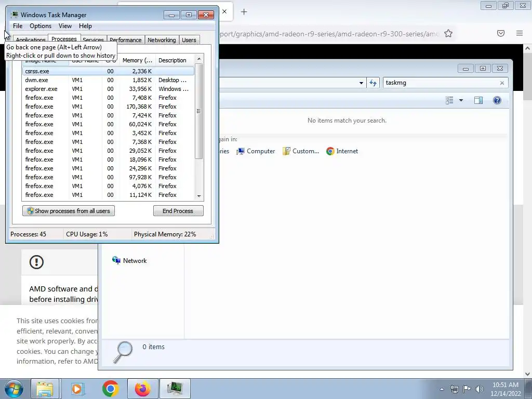Refresh the Explorer address bar
The image size is (532, 399).
(373, 83)
